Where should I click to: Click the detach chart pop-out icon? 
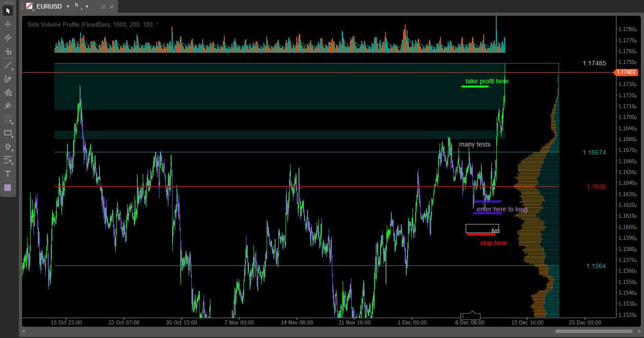pyautogui.click(x=103, y=7)
